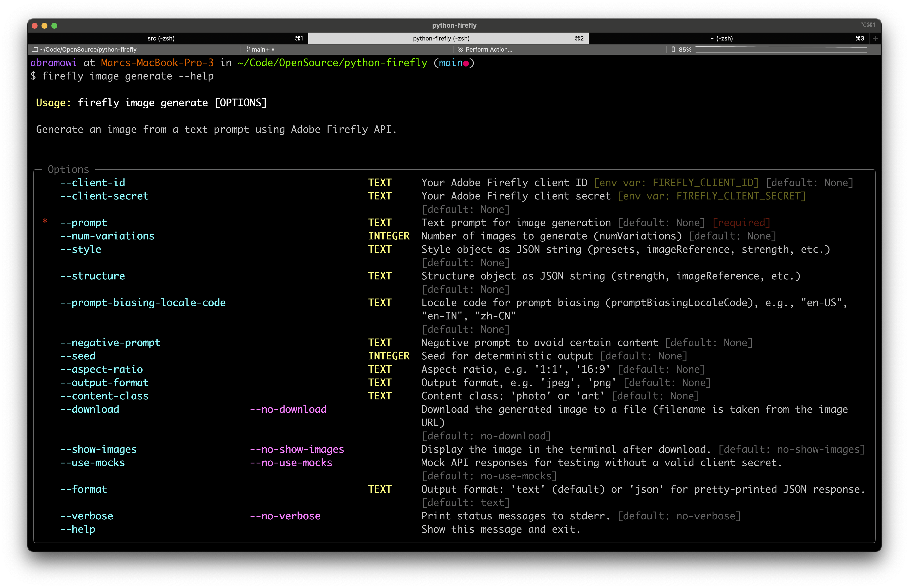Click the ~/Code/OpenSource/python-firefly path in status bar
Viewport: 909px width, 588px height.
(x=88, y=49)
